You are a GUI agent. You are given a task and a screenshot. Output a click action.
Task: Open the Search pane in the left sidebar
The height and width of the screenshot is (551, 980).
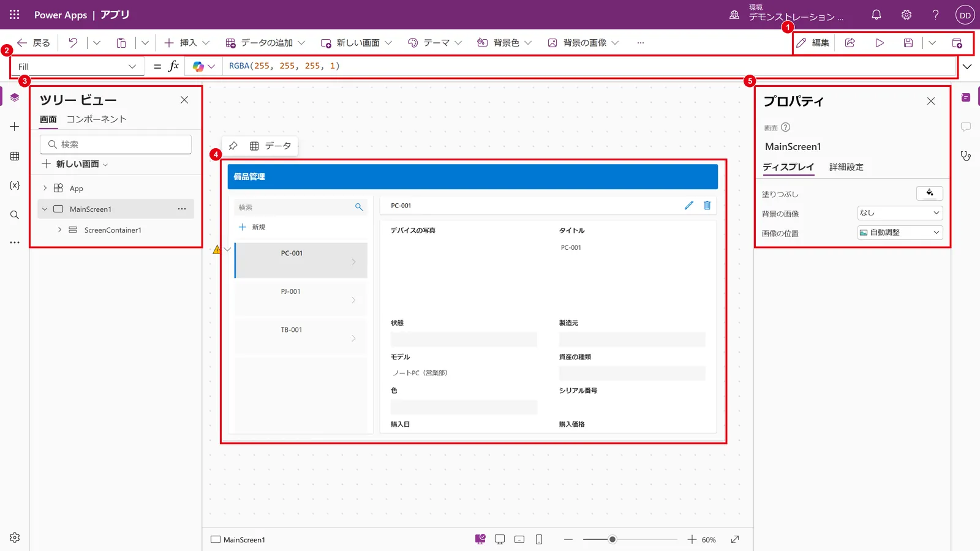(15, 215)
